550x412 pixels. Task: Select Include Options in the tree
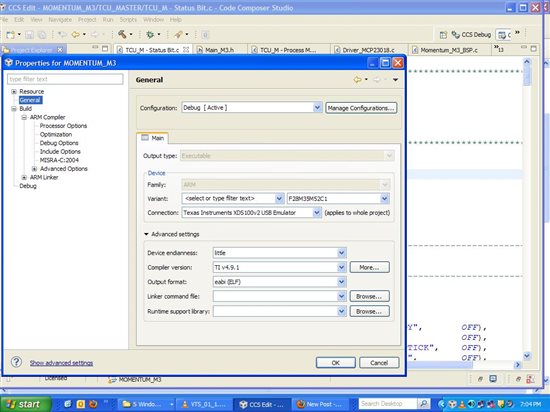point(60,151)
